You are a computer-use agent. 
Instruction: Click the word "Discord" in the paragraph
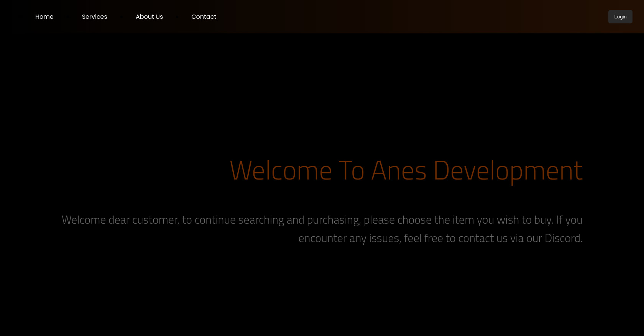562,238
